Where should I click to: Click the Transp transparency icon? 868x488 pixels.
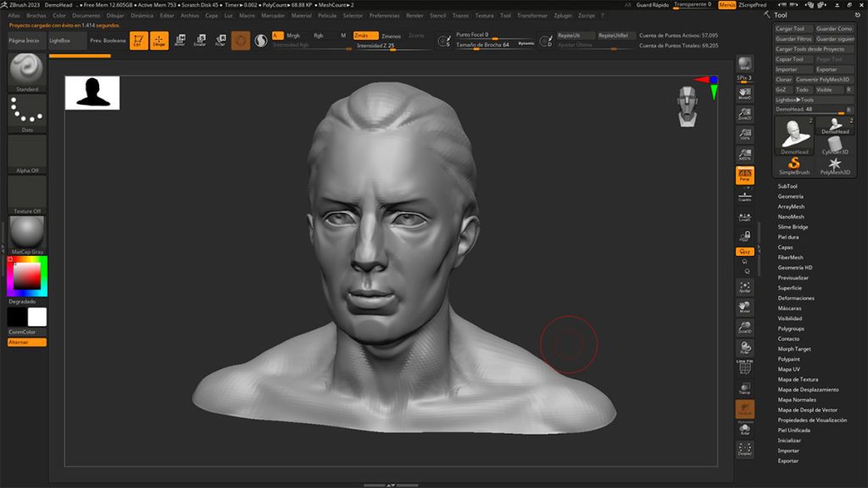[744, 388]
